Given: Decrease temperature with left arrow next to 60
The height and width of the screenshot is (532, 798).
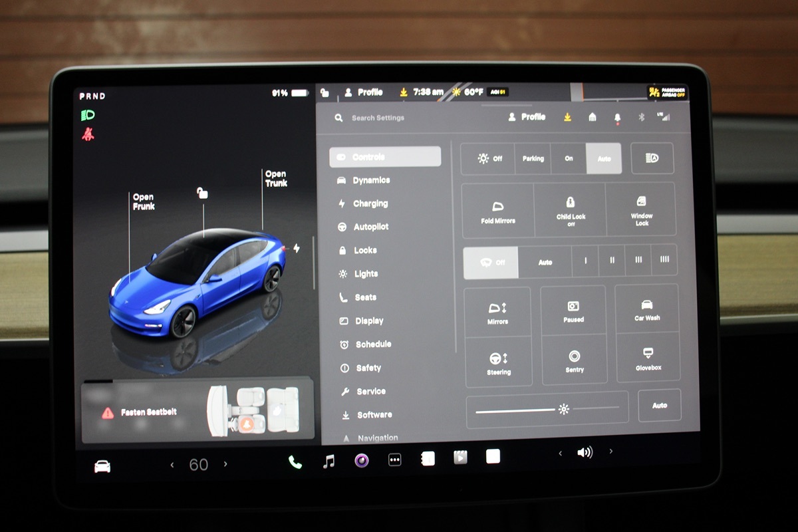Looking at the screenshot, I should click(x=172, y=465).
